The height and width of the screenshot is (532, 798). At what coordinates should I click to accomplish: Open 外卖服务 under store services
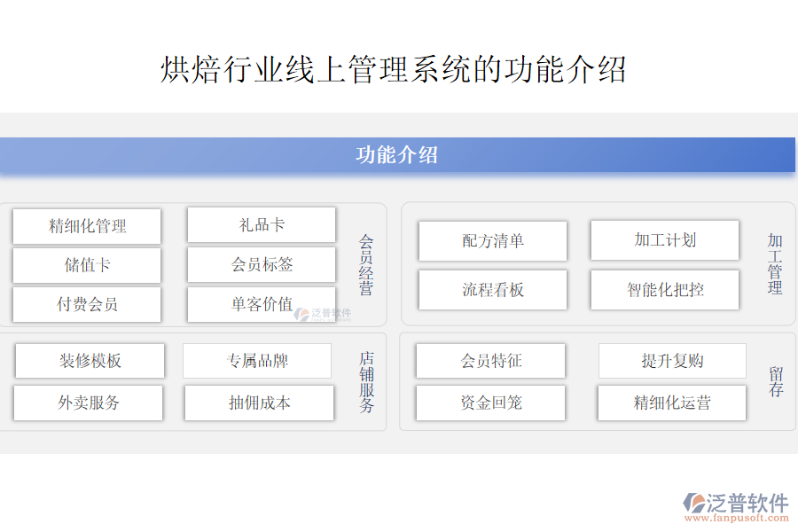86,402
